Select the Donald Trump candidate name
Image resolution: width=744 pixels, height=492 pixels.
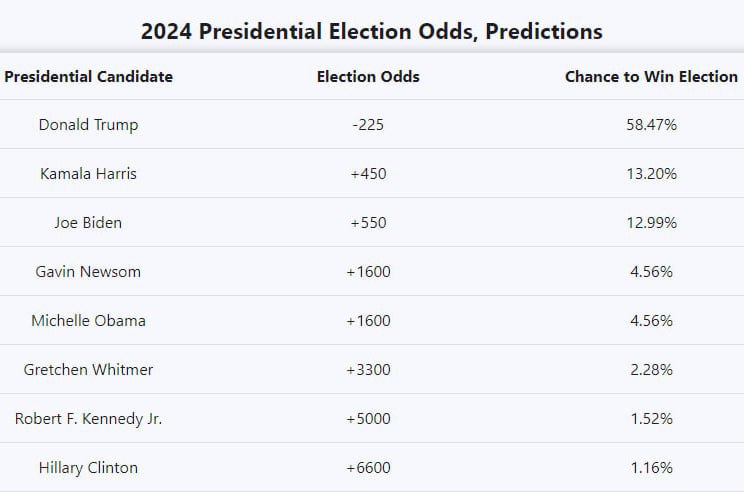pyautogui.click(x=88, y=125)
